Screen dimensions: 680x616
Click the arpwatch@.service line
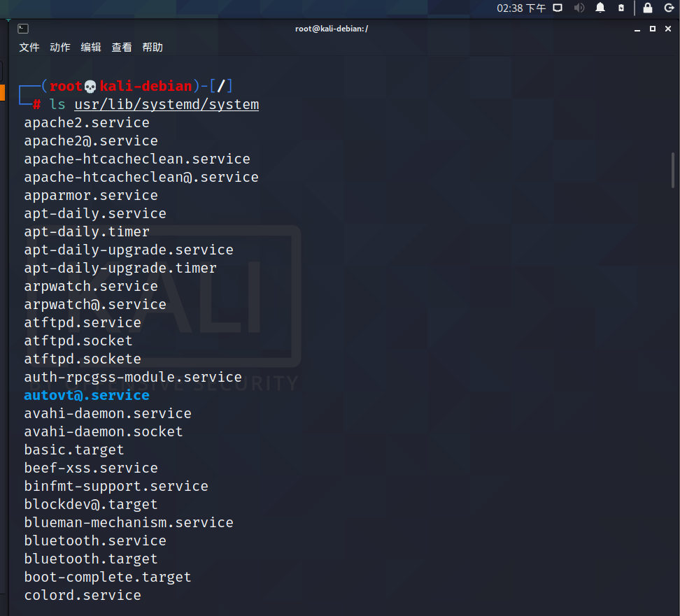click(95, 305)
